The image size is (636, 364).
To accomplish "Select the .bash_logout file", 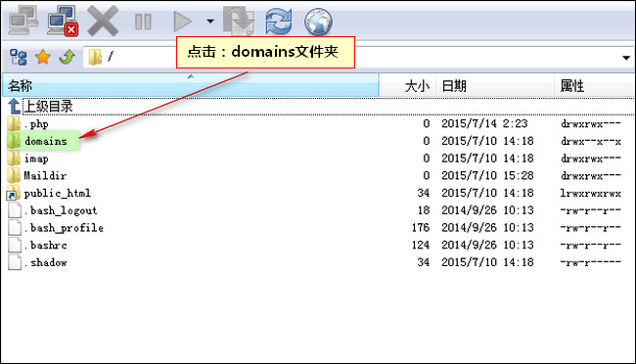I will (x=61, y=210).
